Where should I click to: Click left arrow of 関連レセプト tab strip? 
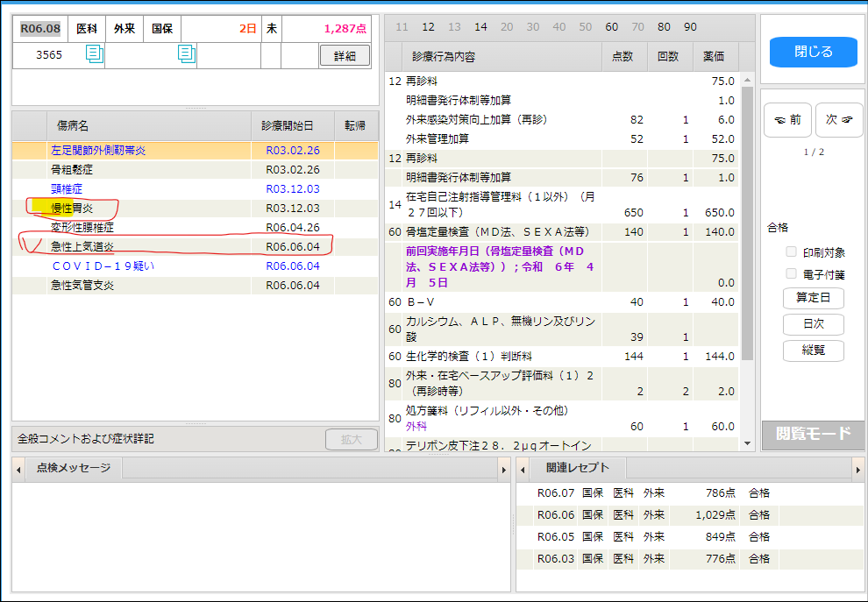(523, 471)
